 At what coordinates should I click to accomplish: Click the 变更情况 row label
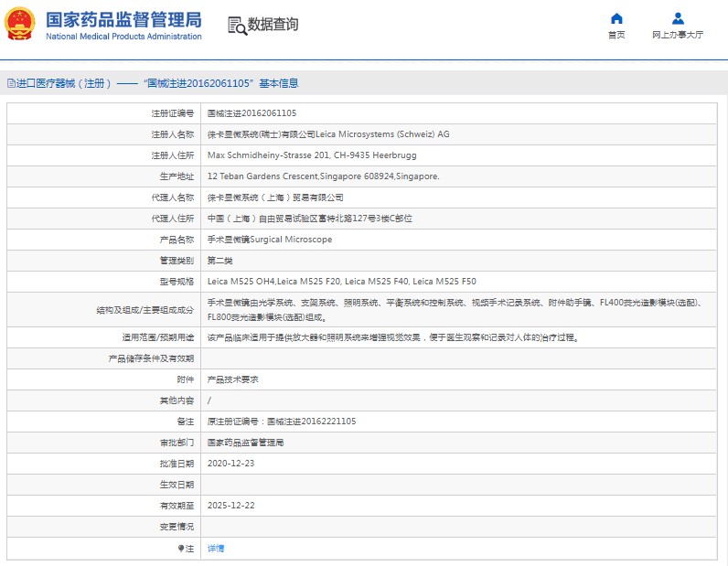coord(177,527)
